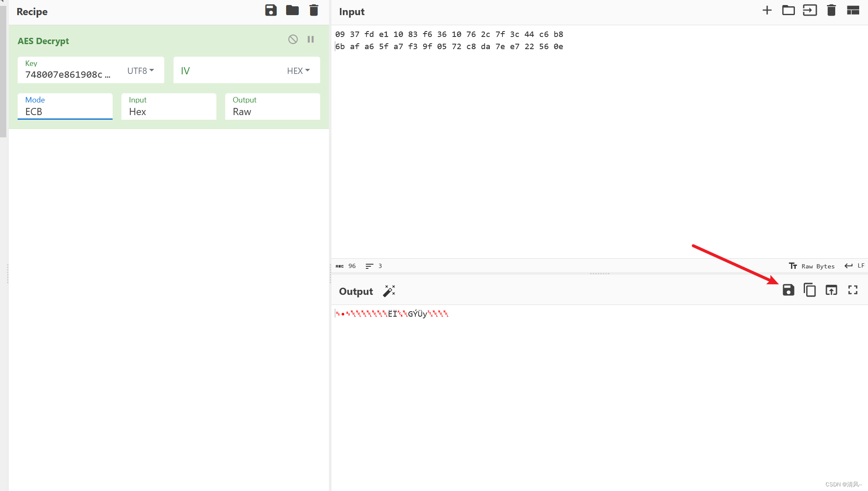This screenshot has height=491, width=868.
Task: Load a recipe via the folder icon
Action: pos(292,11)
